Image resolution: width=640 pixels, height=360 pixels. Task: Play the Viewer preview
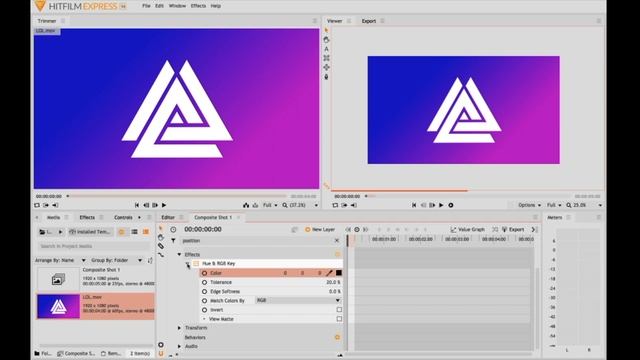click(441, 205)
